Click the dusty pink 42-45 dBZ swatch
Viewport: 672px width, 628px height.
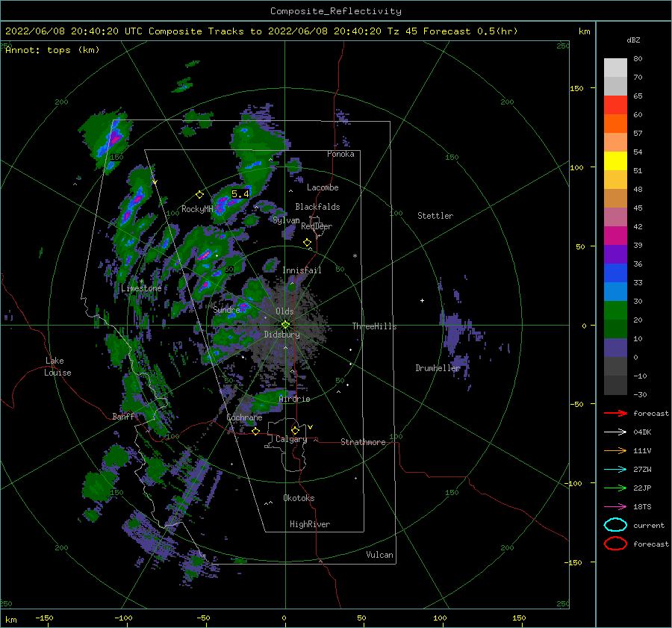click(615, 217)
